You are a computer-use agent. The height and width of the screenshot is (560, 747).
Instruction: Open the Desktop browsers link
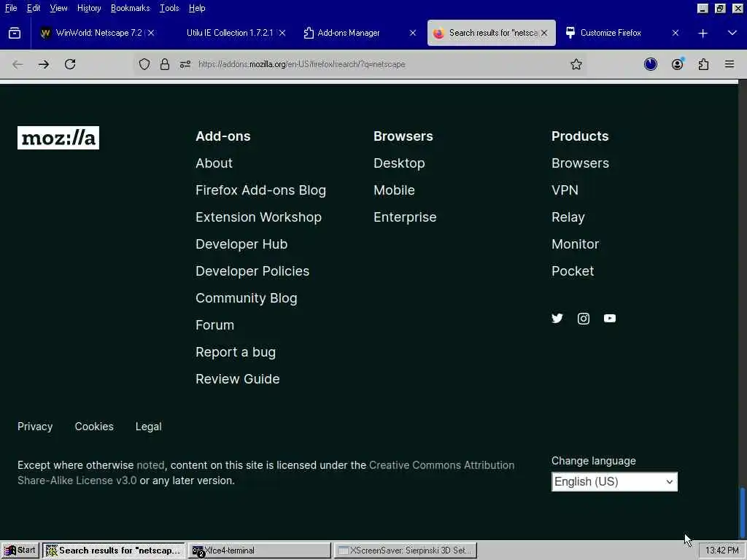pos(399,163)
